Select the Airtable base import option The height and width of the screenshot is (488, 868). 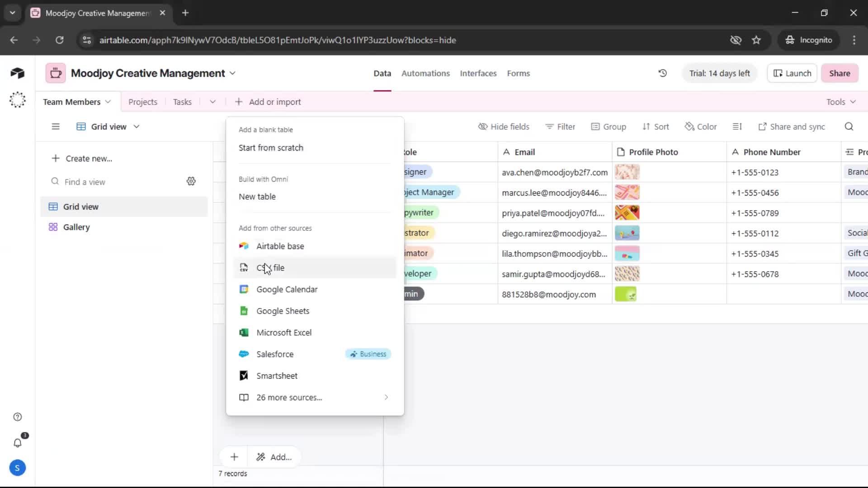click(315, 246)
